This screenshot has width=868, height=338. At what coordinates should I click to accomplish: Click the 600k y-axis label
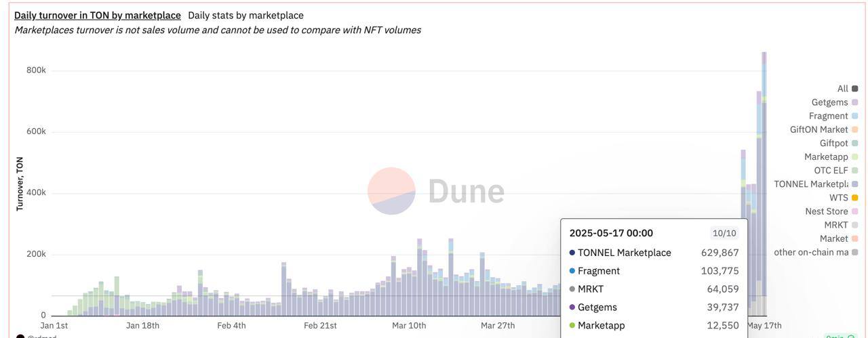pyautogui.click(x=36, y=131)
